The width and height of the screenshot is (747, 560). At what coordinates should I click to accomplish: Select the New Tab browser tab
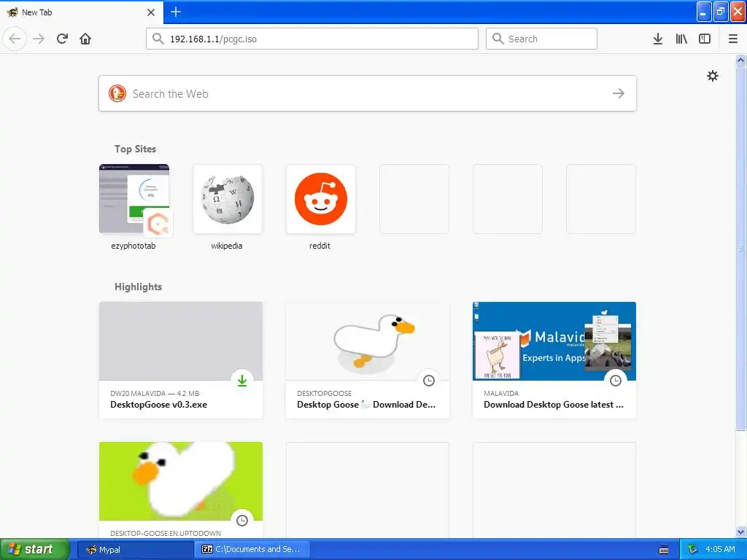point(82,12)
